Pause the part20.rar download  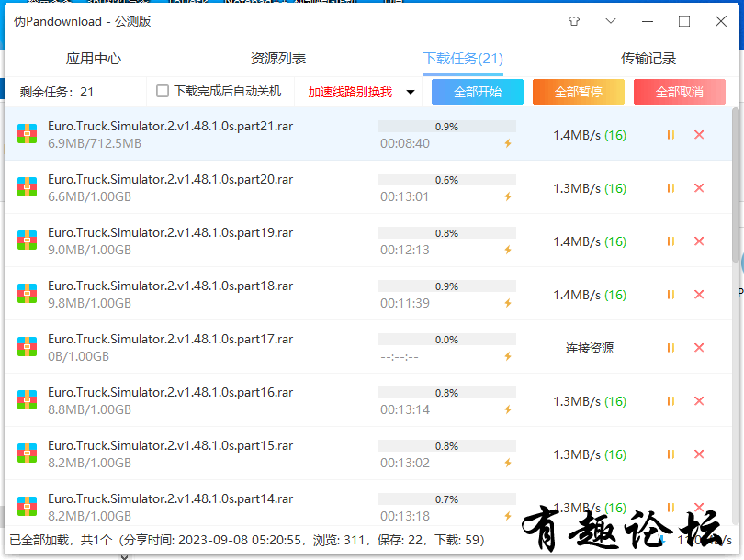tap(671, 188)
